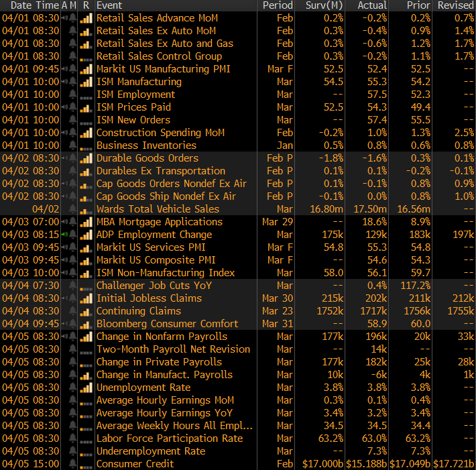
Task: Sort by the Date Time column header
Action: pos(29,5)
